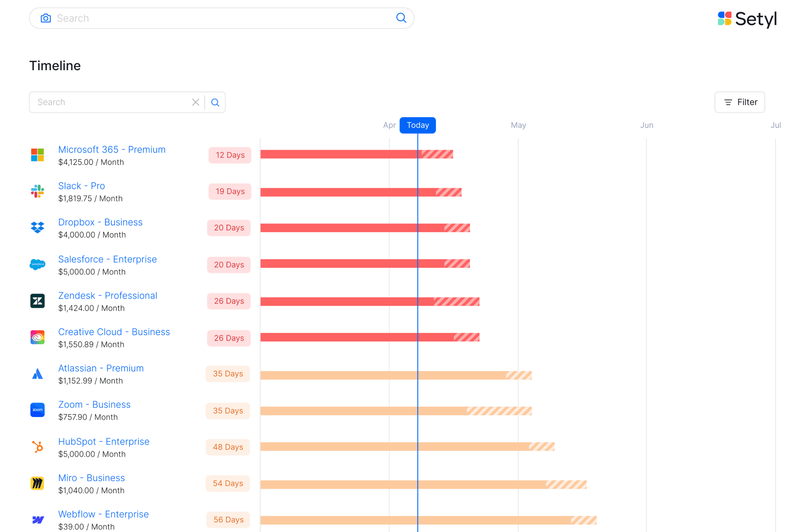Open Slack - Pro link
798x532 pixels.
pos(81,186)
